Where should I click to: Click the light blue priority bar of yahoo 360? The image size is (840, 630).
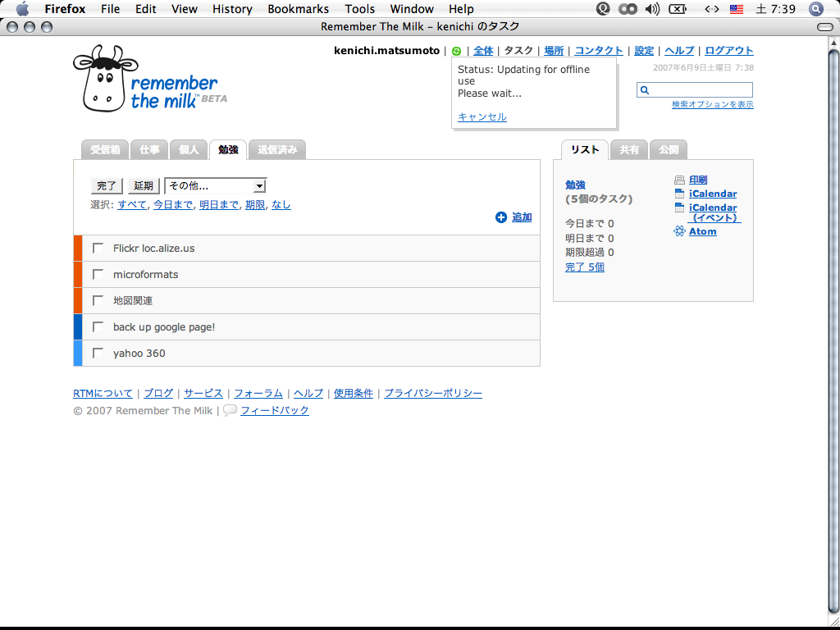click(78, 353)
